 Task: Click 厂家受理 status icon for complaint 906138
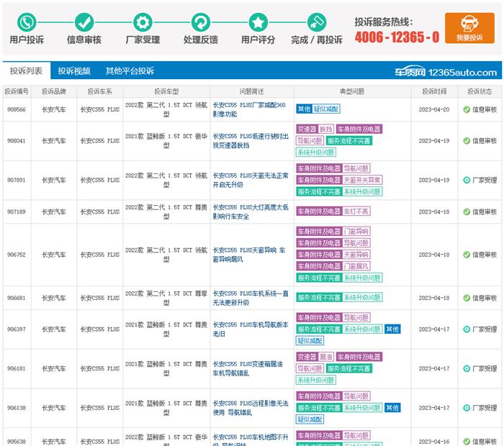(x=467, y=408)
